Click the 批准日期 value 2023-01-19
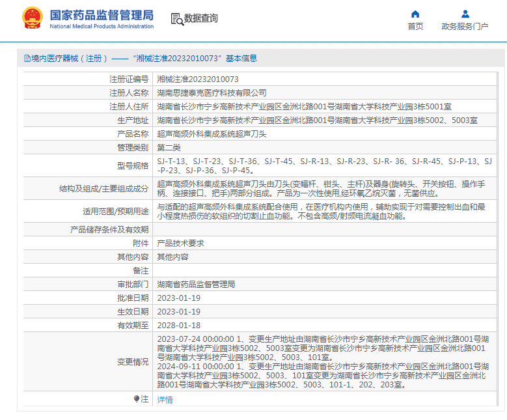507x420 pixels. tap(179, 298)
